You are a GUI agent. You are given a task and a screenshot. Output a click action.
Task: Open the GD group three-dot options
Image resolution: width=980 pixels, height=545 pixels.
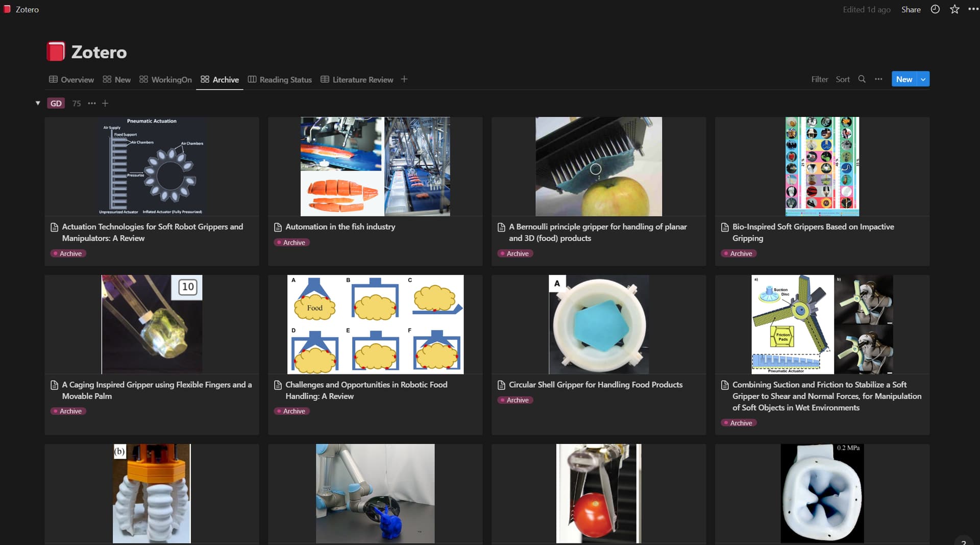(x=92, y=103)
